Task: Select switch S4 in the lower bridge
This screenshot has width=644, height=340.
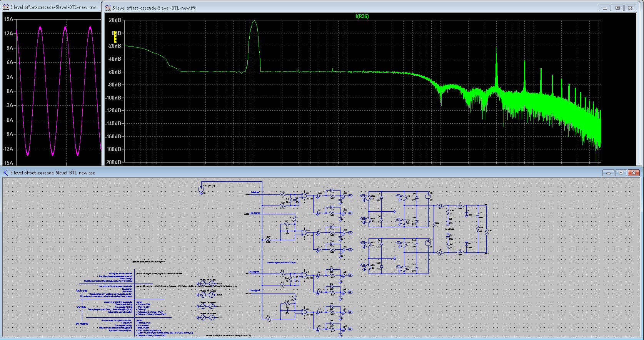Action: [x=403, y=268]
